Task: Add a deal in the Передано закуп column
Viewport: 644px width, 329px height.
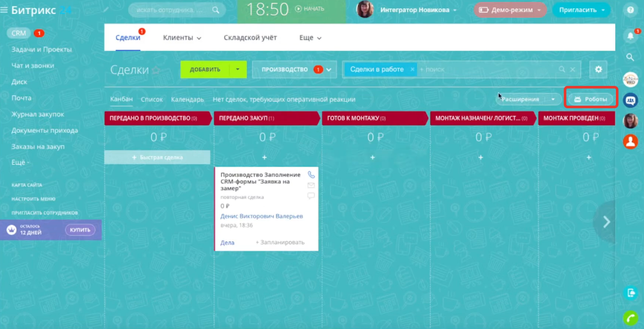Action: (264, 157)
